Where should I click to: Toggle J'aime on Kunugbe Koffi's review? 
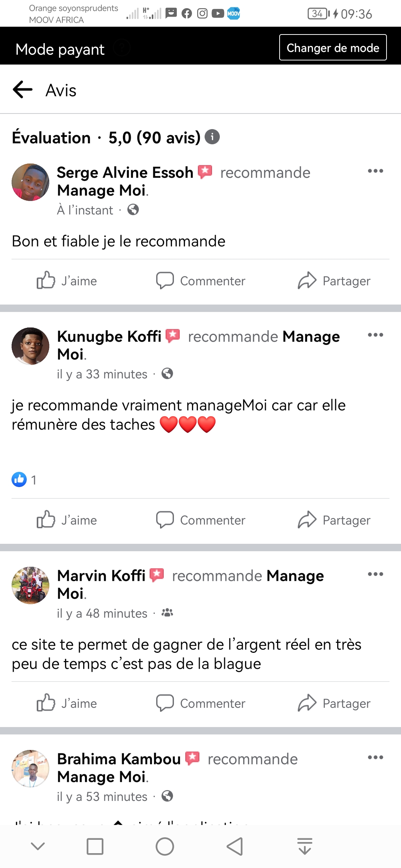point(67,520)
